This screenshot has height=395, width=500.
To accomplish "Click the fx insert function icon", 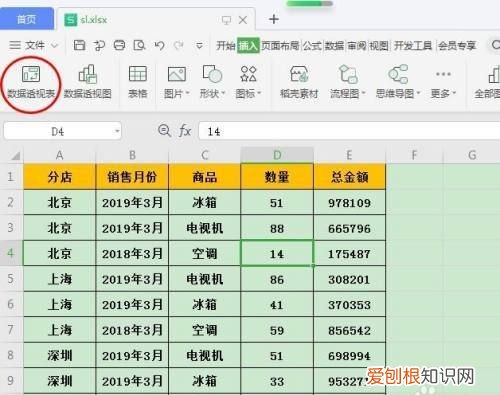I will 185,131.
